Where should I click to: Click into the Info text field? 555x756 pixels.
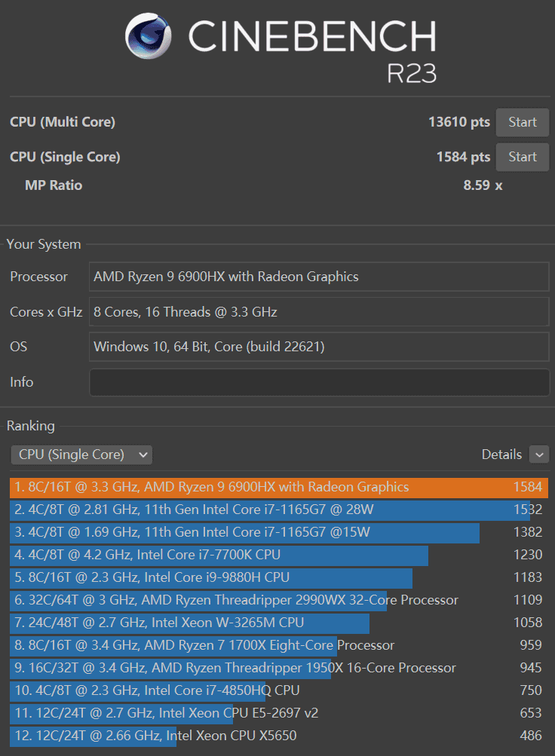319,382
